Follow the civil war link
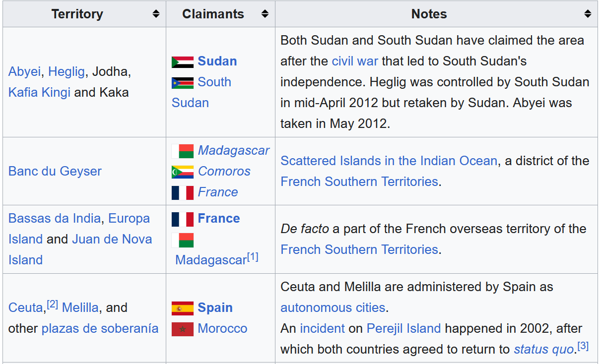Viewport: 601px width, 364px height. (x=355, y=61)
